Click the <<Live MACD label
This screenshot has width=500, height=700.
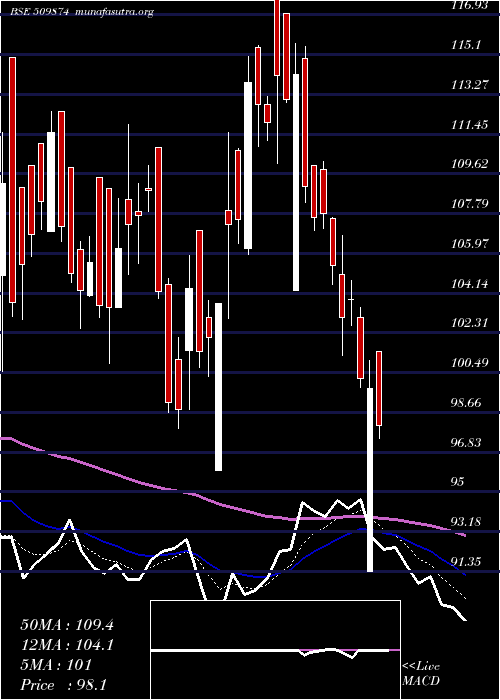421,674
